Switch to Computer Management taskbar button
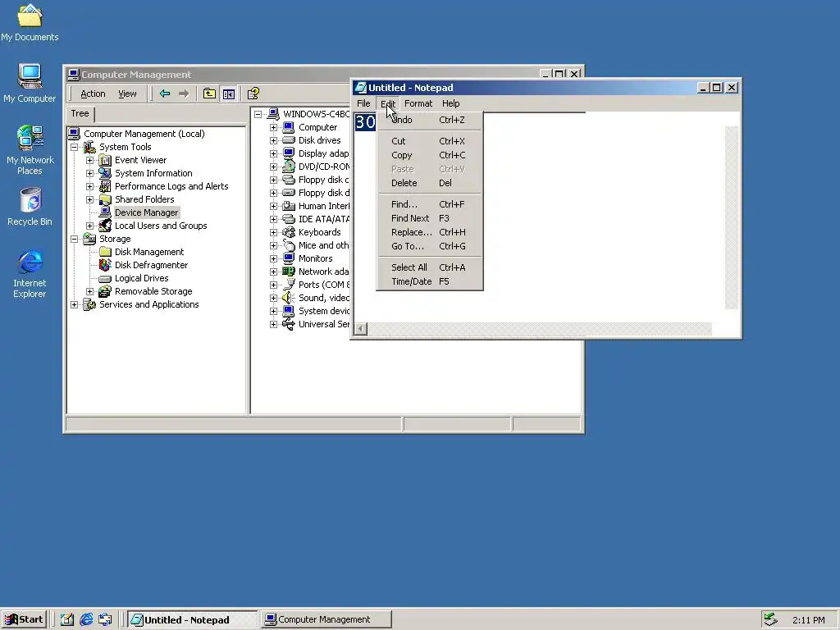The image size is (840, 630). pyautogui.click(x=326, y=619)
